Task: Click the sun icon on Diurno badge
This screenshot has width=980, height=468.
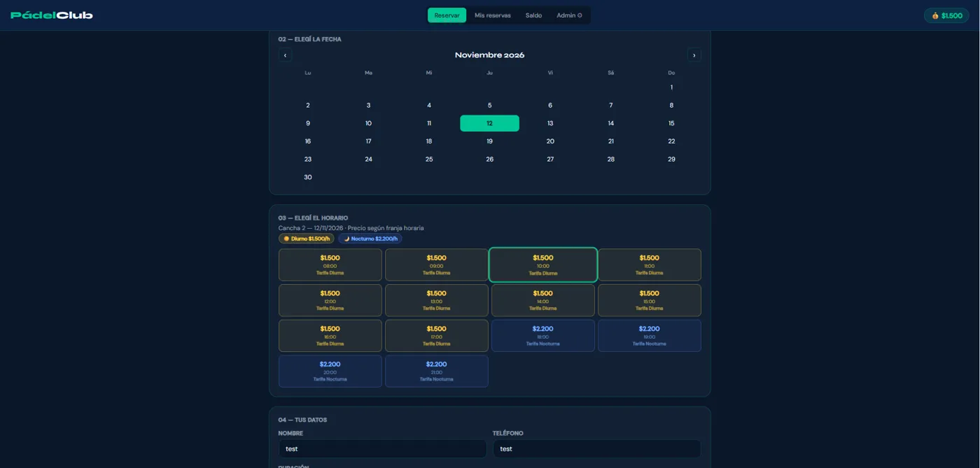Action: [286, 239]
